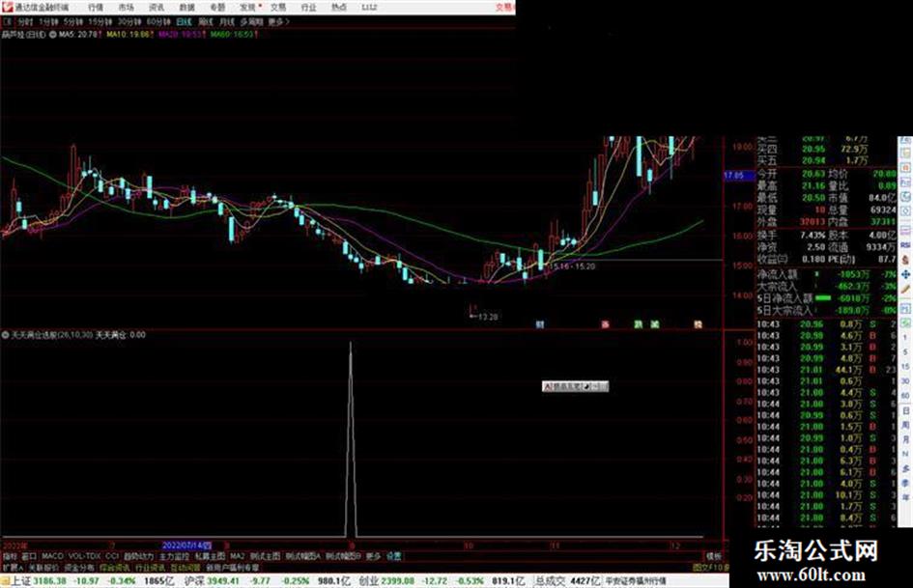Select the MACD indicator tab
The height and width of the screenshot is (588, 913).
[52, 556]
